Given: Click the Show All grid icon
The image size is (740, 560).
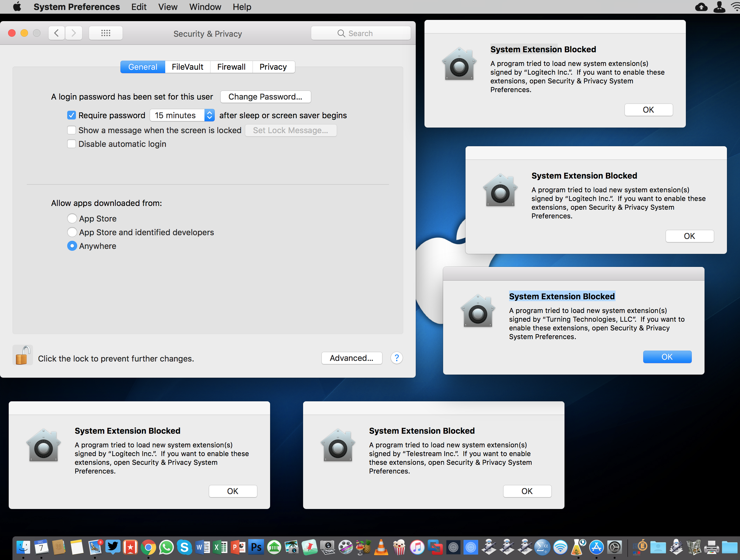Looking at the screenshot, I should (x=106, y=33).
